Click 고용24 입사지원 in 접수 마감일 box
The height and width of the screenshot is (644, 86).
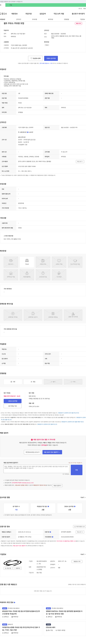pos(13,401)
